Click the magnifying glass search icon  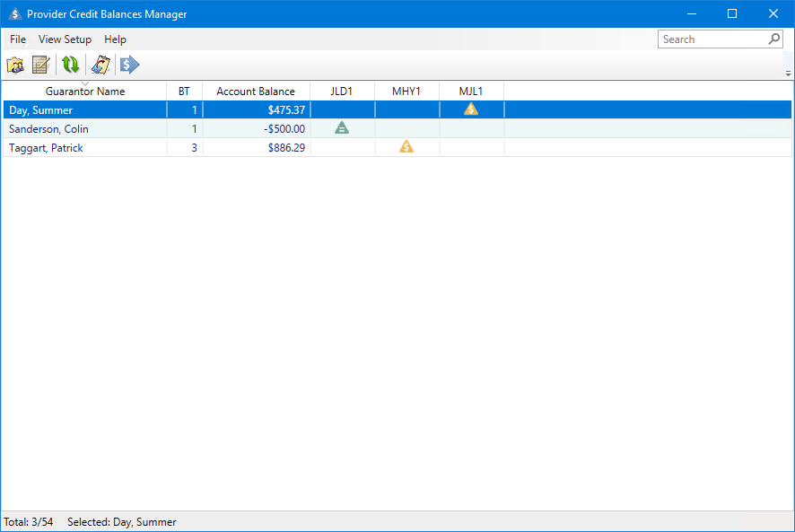pos(774,39)
